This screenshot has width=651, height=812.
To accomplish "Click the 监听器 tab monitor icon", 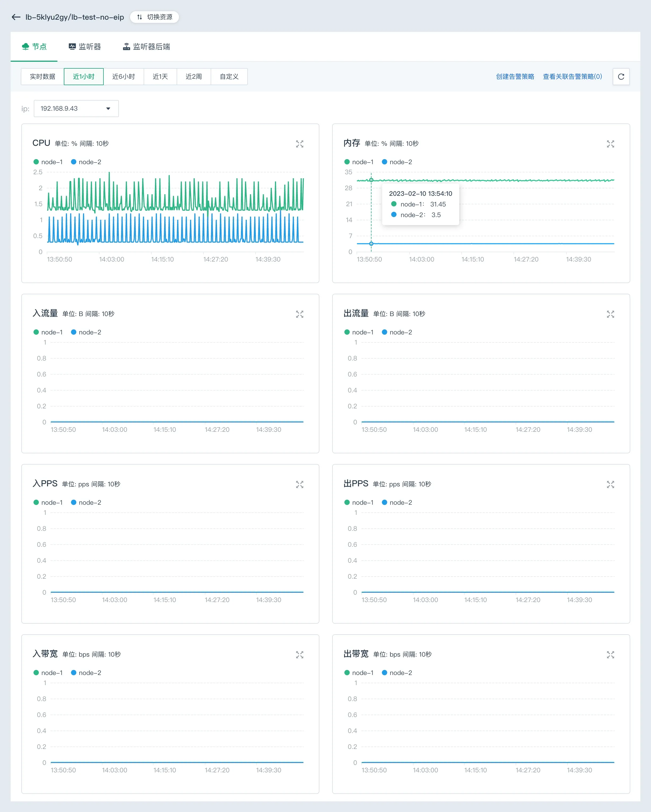I will [72, 46].
